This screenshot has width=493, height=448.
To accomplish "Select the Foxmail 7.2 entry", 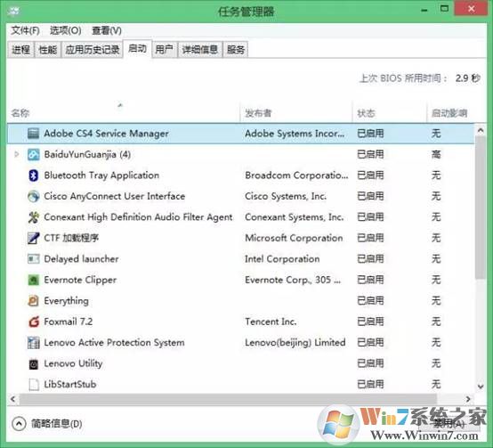I will click(69, 322).
